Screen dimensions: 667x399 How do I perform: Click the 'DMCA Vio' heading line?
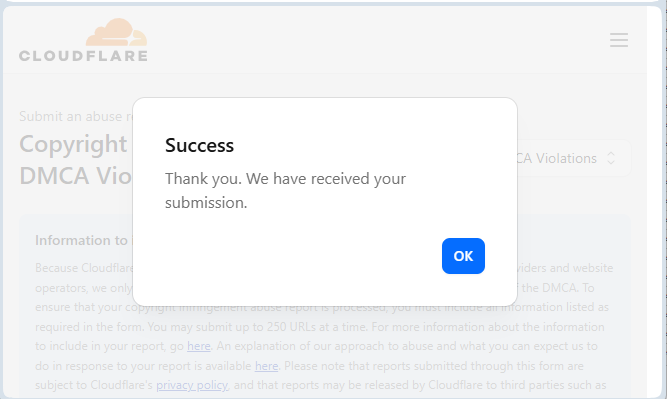point(76,176)
